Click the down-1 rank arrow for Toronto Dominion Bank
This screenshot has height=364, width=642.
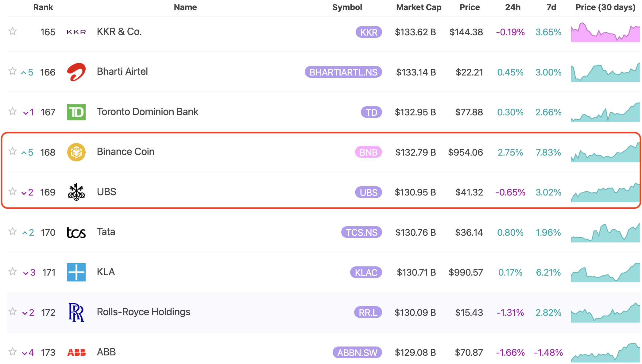point(27,112)
